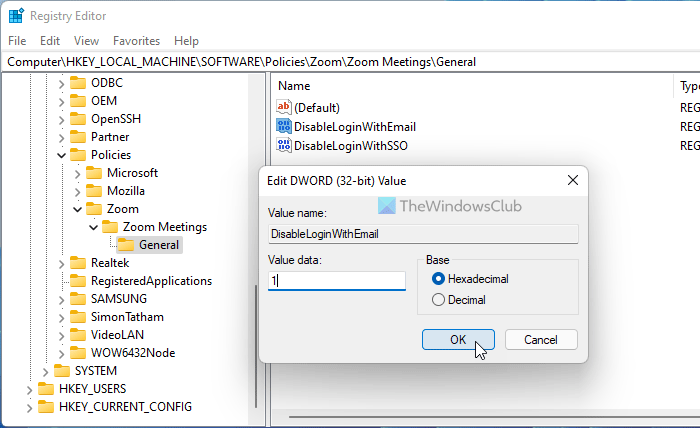This screenshot has height=428, width=700.
Task: Select the Mozilla folder icon
Action: click(x=94, y=191)
